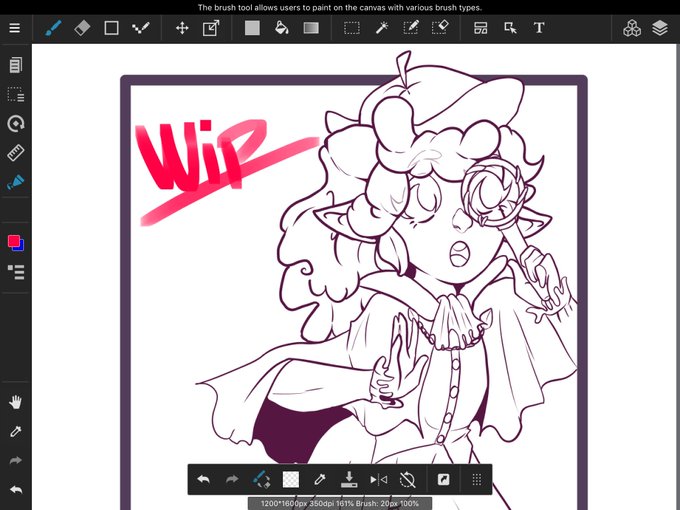Toggle brush/eraser switch in shortcut bar

pos(261,480)
